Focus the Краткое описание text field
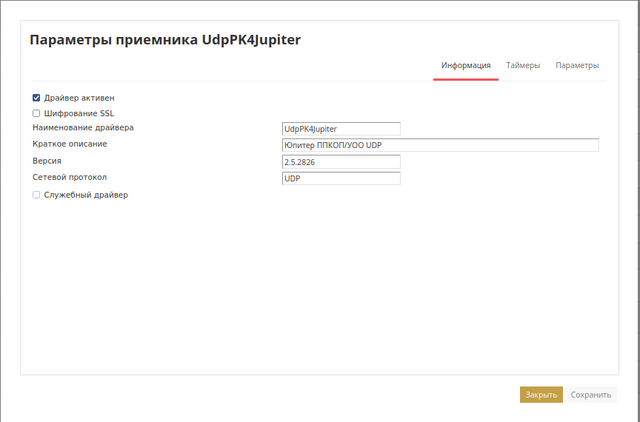The height and width of the screenshot is (422, 640). 440,145
